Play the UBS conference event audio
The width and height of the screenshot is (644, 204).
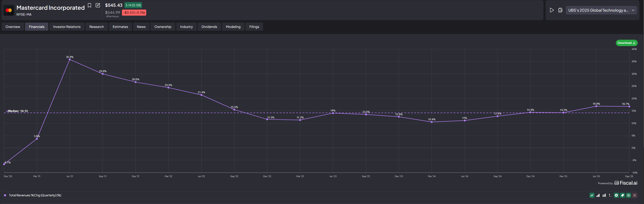(x=552, y=10)
